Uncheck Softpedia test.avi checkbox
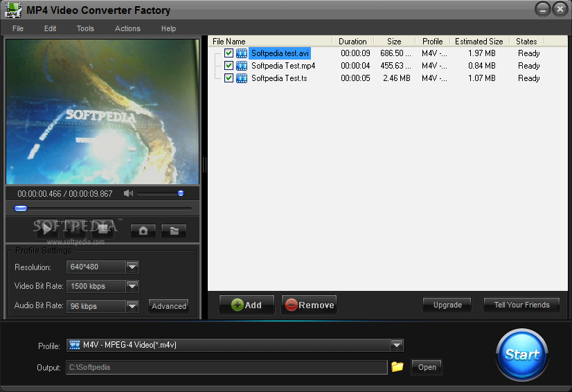 [229, 53]
